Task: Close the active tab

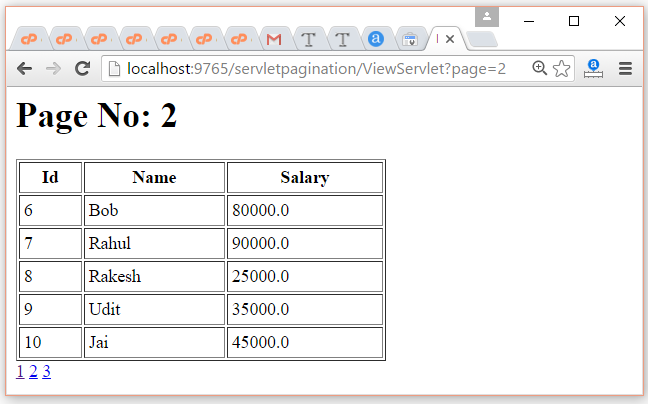Action: (x=451, y=40)
